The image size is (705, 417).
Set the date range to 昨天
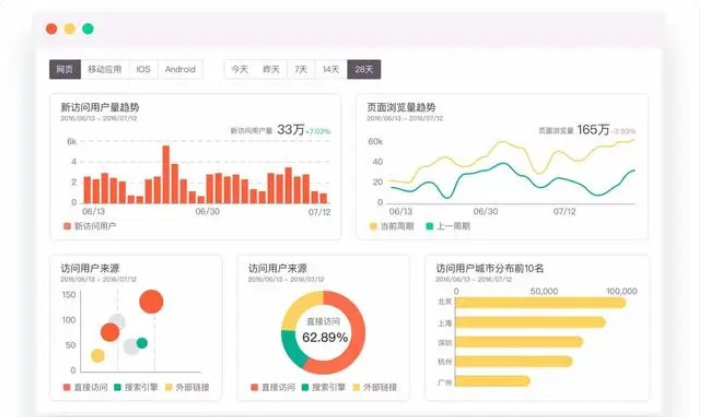click(x=271, y=69)
